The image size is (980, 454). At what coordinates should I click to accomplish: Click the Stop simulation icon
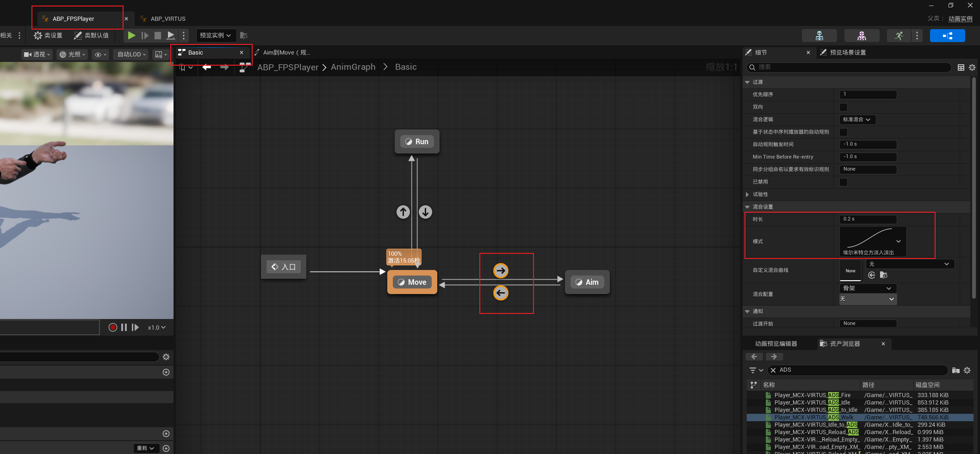[158, 36]
